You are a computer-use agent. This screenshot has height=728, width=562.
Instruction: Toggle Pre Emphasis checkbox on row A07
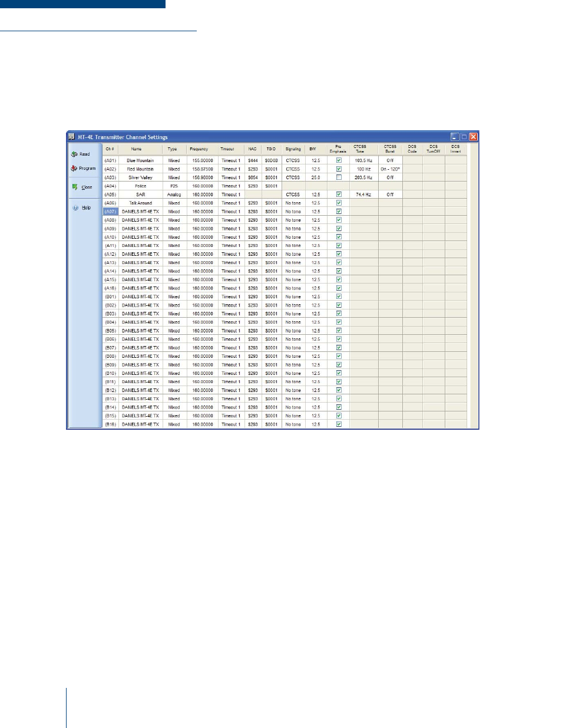[339, 211]
